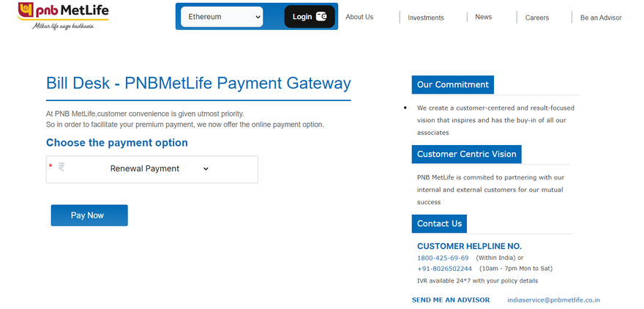The image size is (644, 309).
Task: Click the chevron arrow beside Renewal Payment
Action: pyautogui.click(x=206, y=169)
